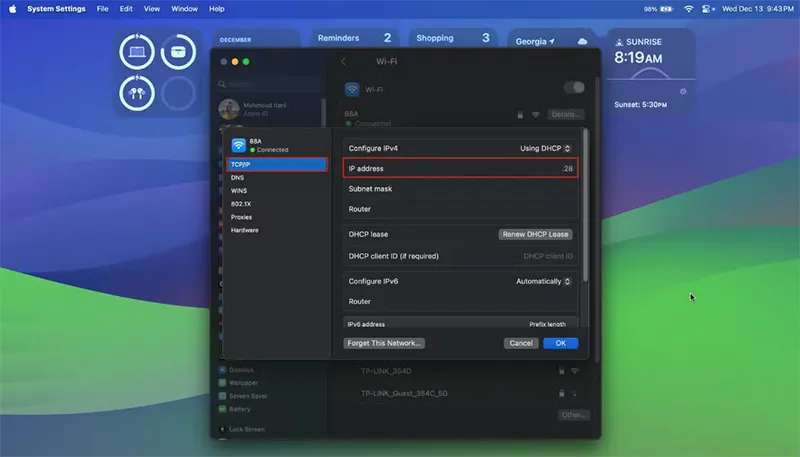Cancel the network details dialog
800x457 pixels.
tap(521, 343)
